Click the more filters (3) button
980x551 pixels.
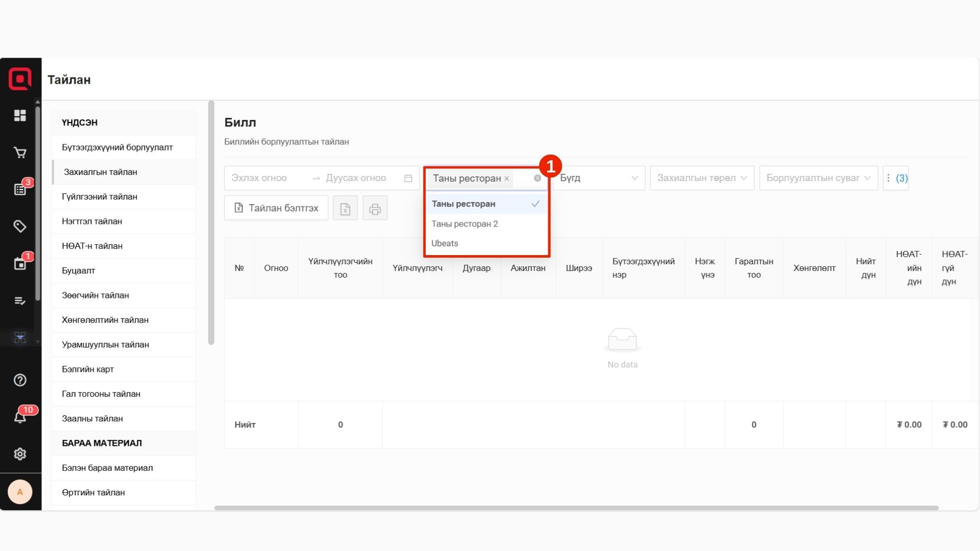896,178
